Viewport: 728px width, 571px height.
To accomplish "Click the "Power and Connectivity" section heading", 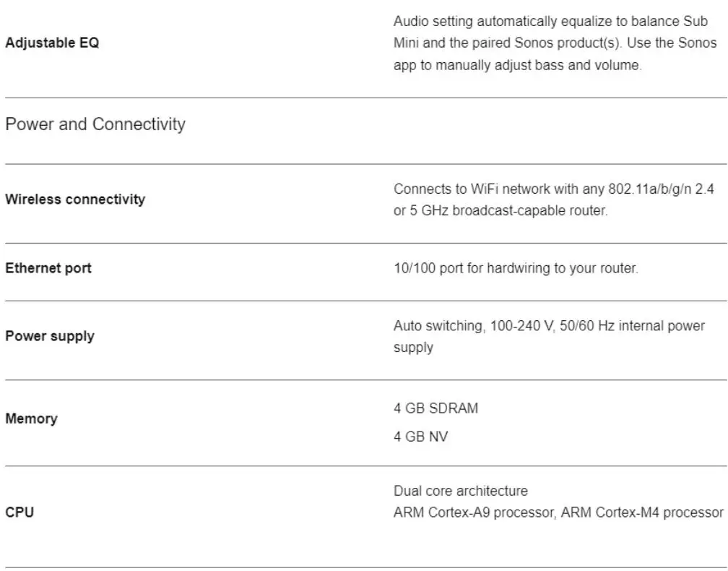I will (x=95, y=124).
